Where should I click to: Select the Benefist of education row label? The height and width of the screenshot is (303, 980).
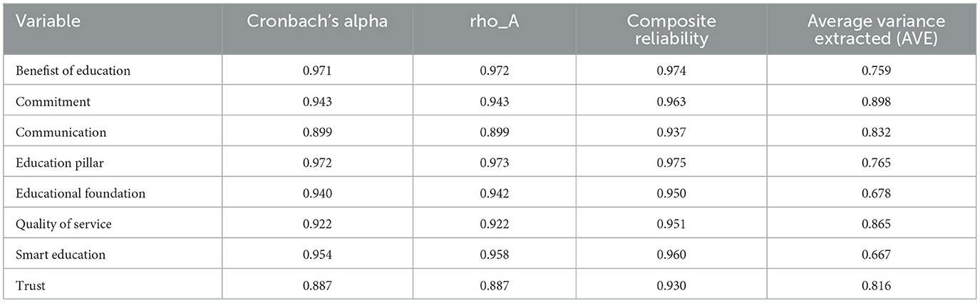point(73,71)
